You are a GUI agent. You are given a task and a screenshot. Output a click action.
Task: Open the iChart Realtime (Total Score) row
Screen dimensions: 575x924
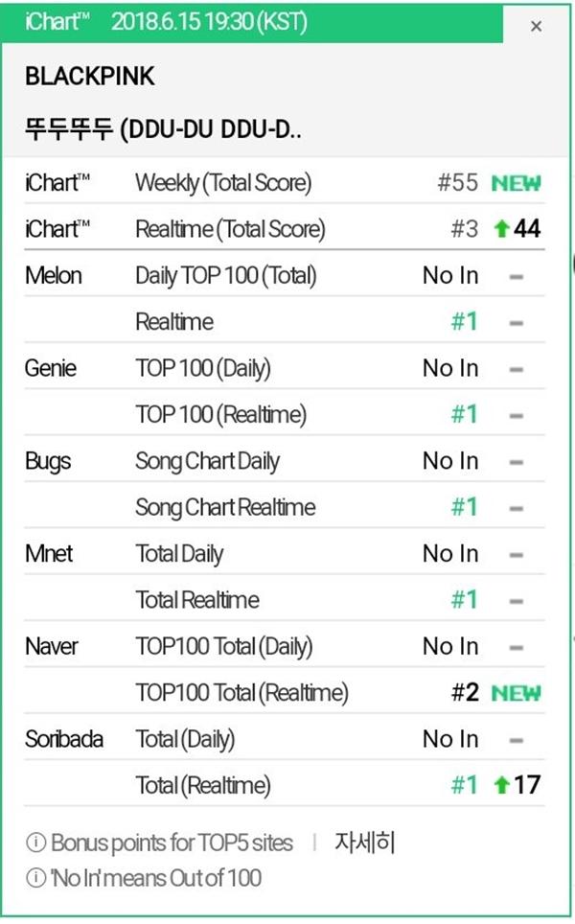230,230
